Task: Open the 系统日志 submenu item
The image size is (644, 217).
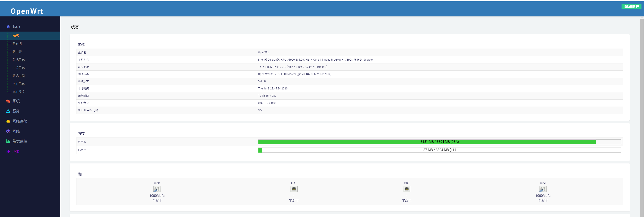Action: tap(18, 60)
